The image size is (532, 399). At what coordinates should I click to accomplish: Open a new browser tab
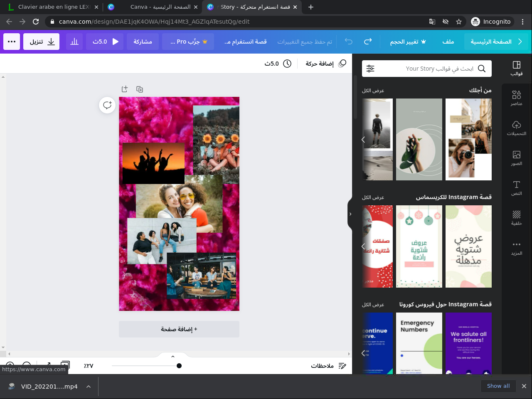pos(311,7)
